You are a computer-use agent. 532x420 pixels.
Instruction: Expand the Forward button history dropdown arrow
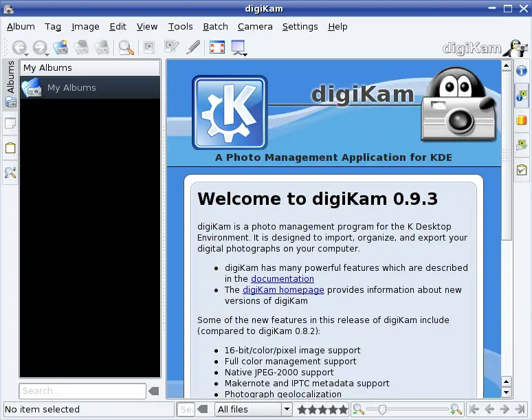pyautogui.click(x=47, y=54)
